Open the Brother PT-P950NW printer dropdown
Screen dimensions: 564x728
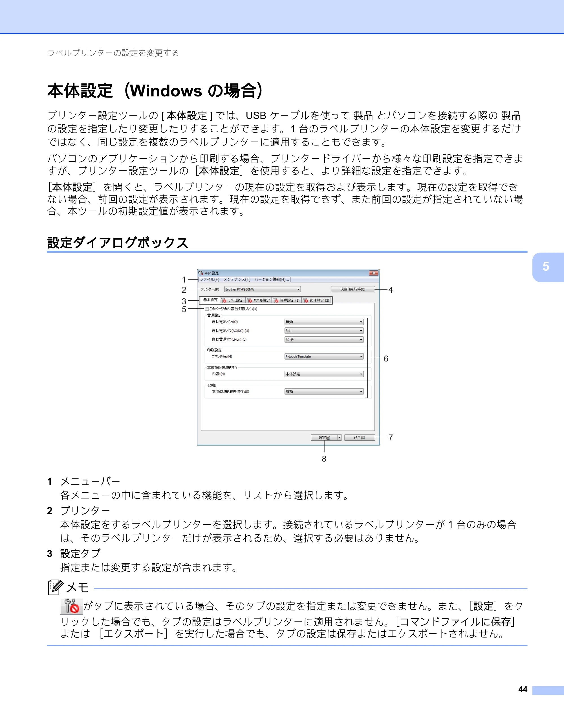pos(263,289)
